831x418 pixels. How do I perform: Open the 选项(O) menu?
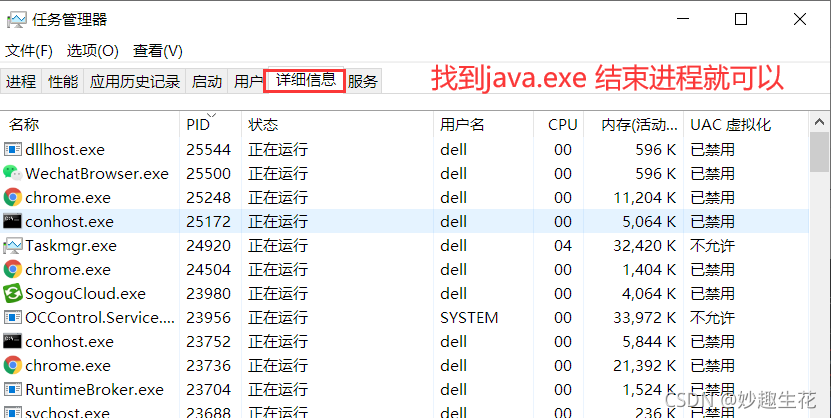92,51
